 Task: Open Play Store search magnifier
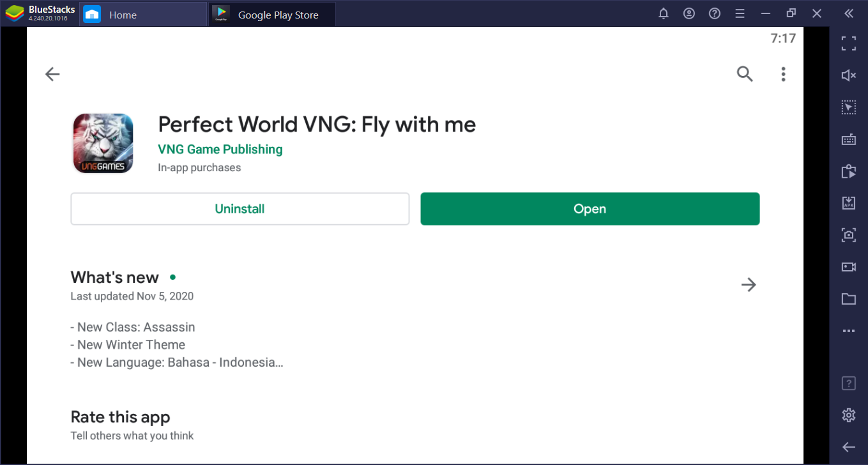pyautogui.click(x=745, y=74)
